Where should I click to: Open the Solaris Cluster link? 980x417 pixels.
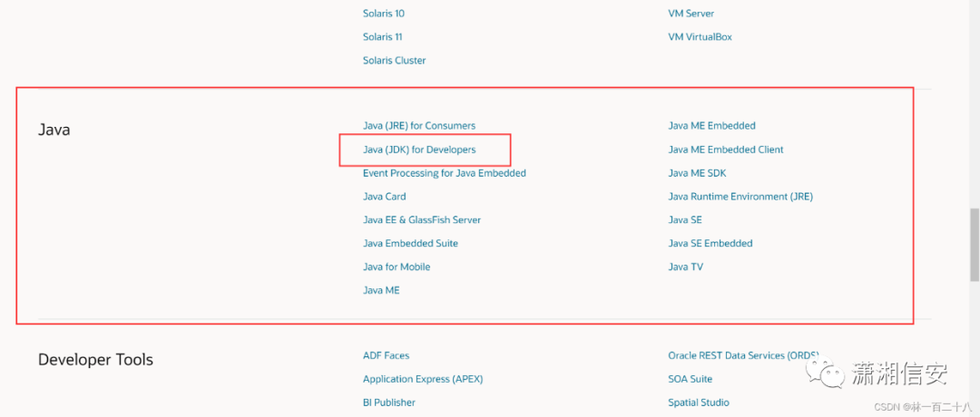click(x=395, y=61)
